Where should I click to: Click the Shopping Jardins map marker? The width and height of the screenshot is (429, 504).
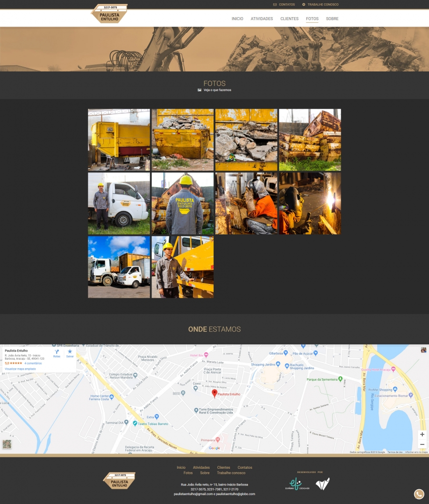click(278, 364)
